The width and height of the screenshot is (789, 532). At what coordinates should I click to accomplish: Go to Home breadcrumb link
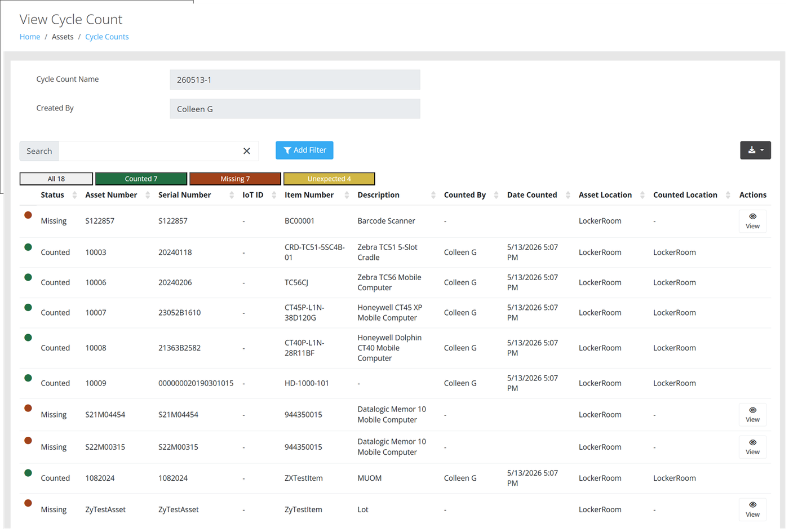click(30, 37)
